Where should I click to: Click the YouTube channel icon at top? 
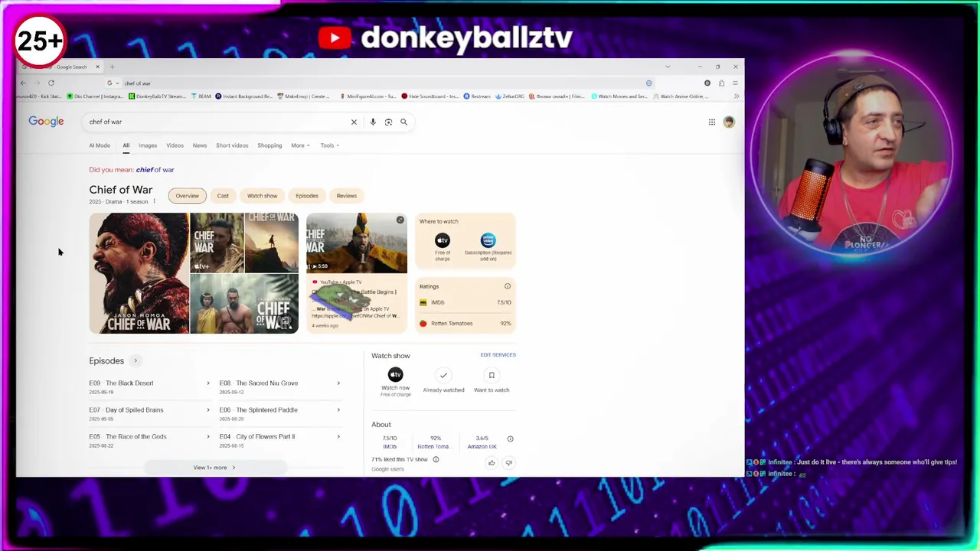(x=335, y=37)
